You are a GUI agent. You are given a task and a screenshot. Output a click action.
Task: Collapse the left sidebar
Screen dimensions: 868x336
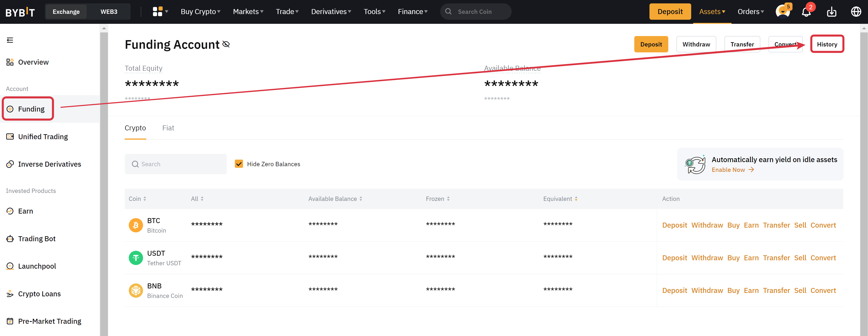pyautogui.click(x=10, y=40)
